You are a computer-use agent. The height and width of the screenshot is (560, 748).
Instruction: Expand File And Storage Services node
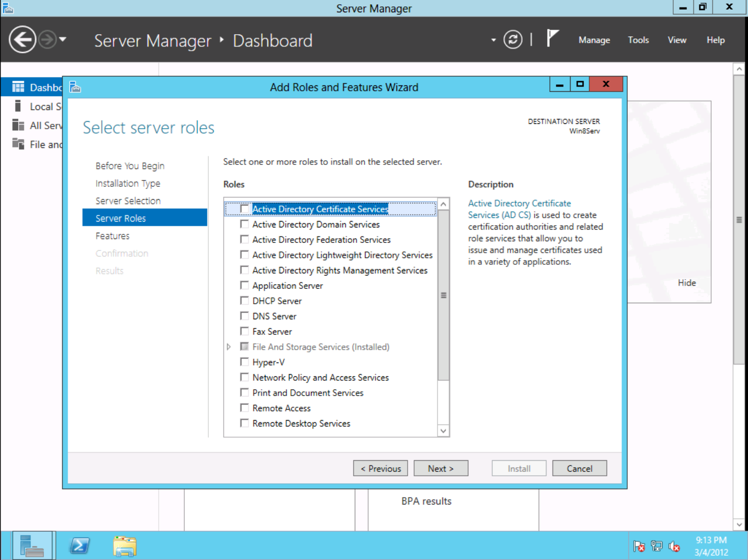click(229, 347)
